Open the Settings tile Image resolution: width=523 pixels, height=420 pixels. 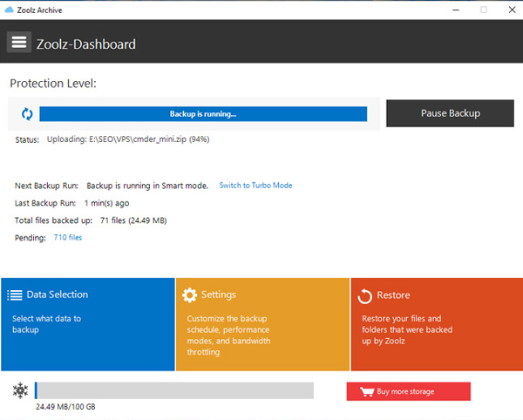[x=261, y=324]
